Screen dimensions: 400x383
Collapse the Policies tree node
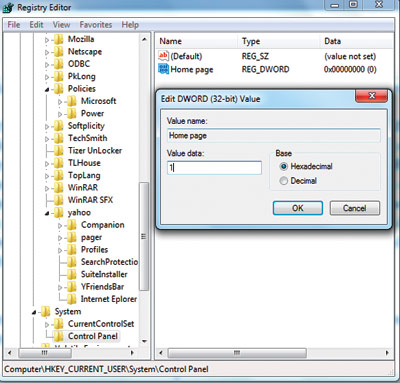(47, 89)
